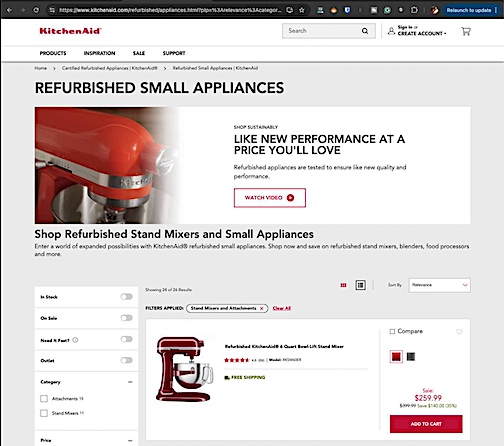
Task: Bookmark this page with the star icon
Action: (x=302, y=10)
